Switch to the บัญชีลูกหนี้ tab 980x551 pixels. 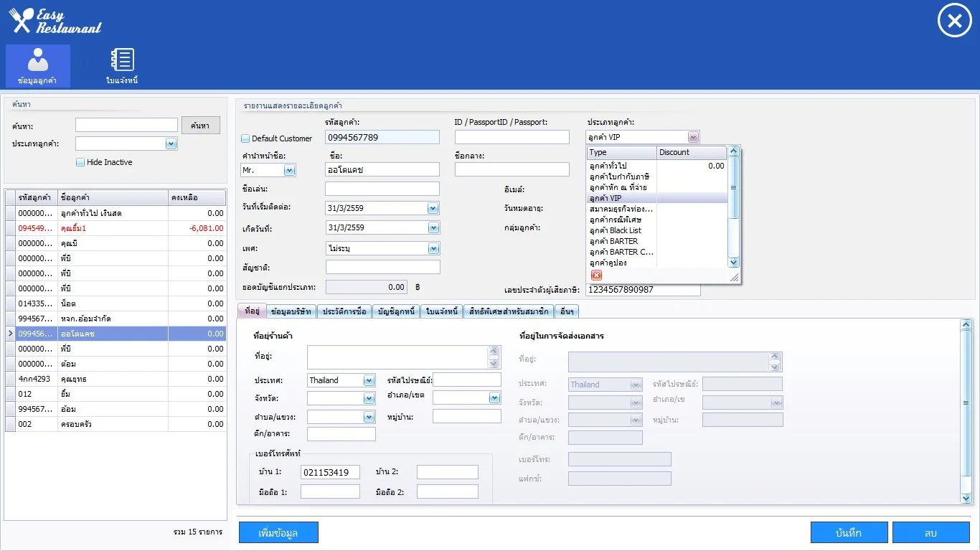(x=396, y=311)
